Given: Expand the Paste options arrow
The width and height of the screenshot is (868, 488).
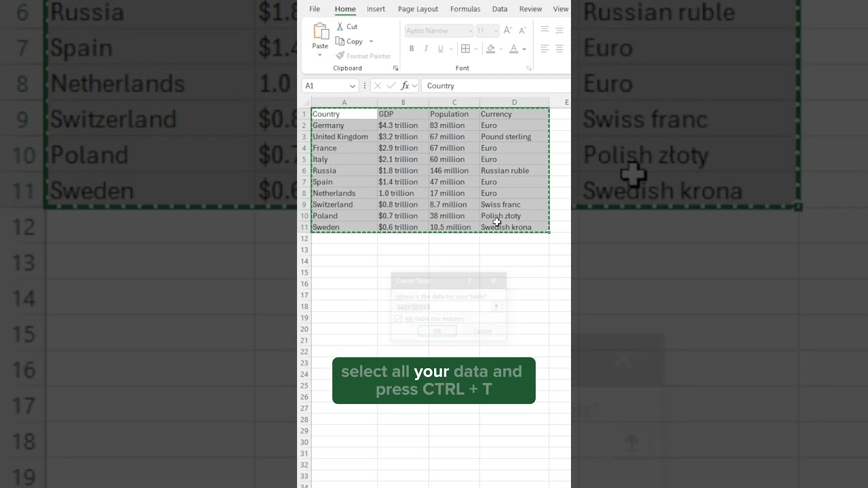Looking at the screenshot, I should 320,54.
